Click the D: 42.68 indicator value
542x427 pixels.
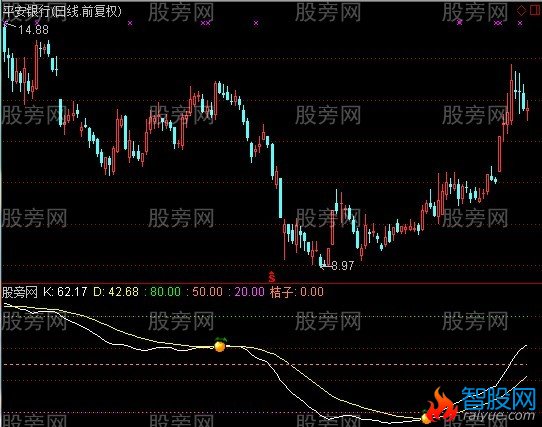pyautogui.click(x=116, y=292)
